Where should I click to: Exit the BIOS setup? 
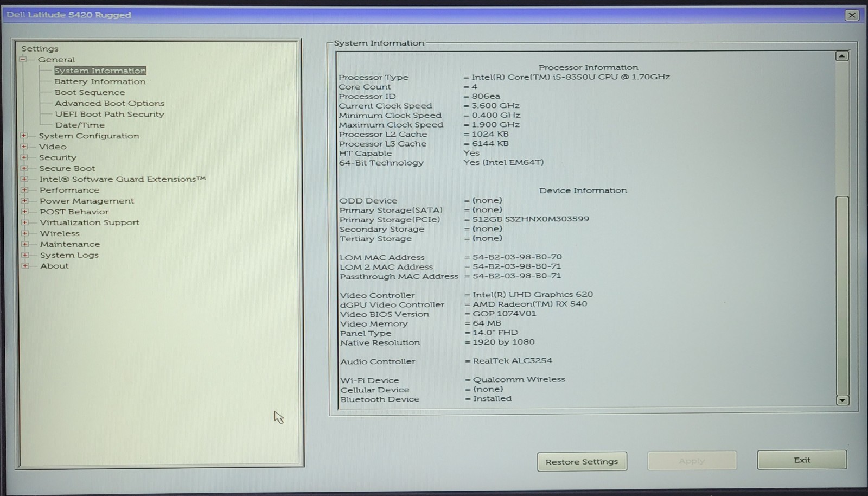802,460
